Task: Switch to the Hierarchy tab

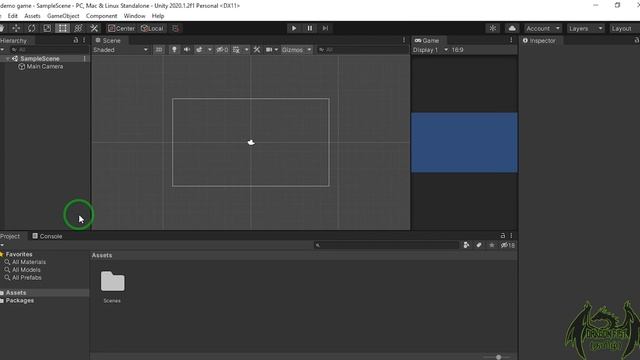Action: click(15, 40)
